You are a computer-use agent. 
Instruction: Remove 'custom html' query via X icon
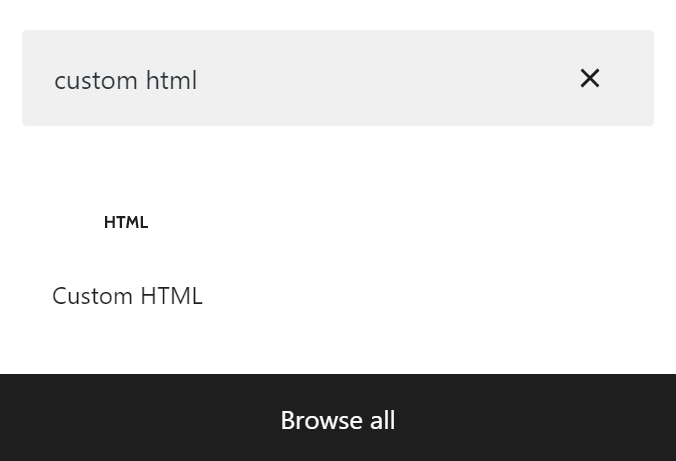(x=589, y=78)
